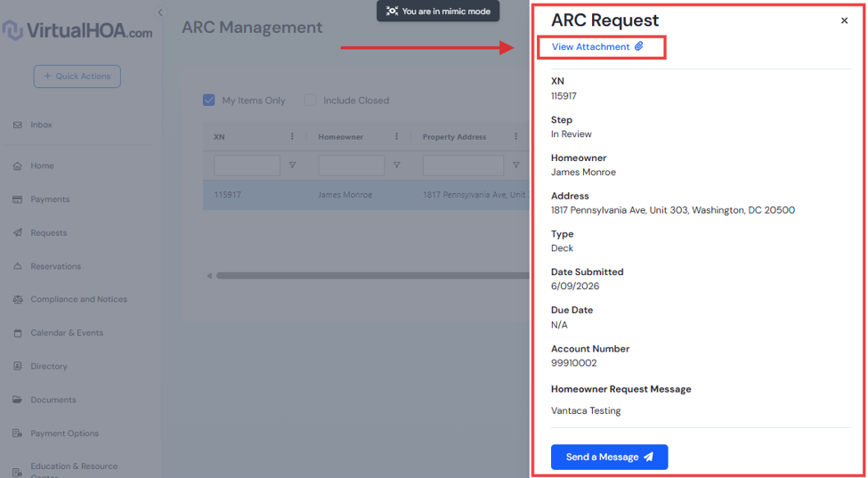The image size is (868, 478).
Task: Open Calendar & Events page
Action: (x=67, y=333)
